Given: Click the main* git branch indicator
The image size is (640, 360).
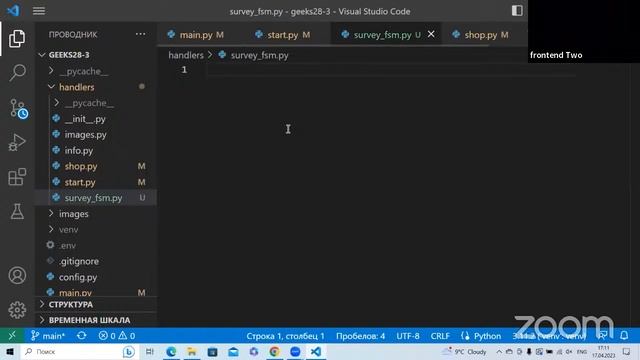Looking at the screenshot, I should coord(48,336).
